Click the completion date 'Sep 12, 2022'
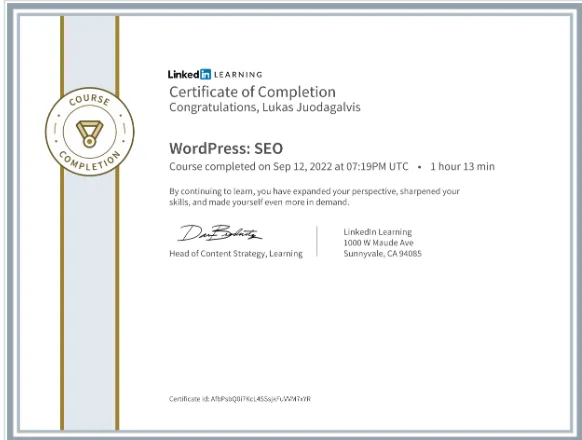 302,167
